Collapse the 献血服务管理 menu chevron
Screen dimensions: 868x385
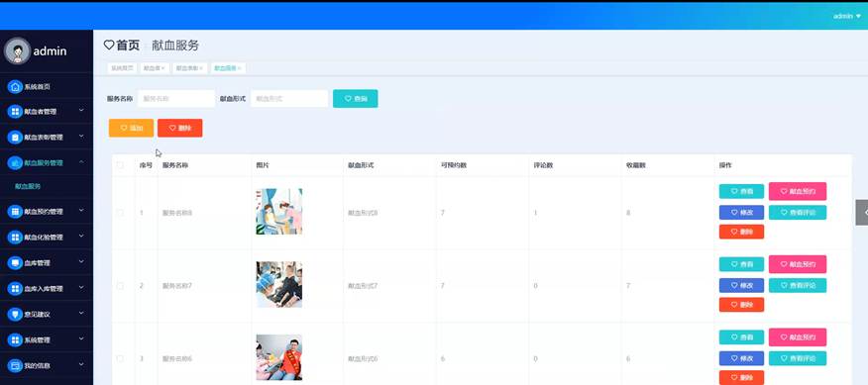[x=81, y=162]
